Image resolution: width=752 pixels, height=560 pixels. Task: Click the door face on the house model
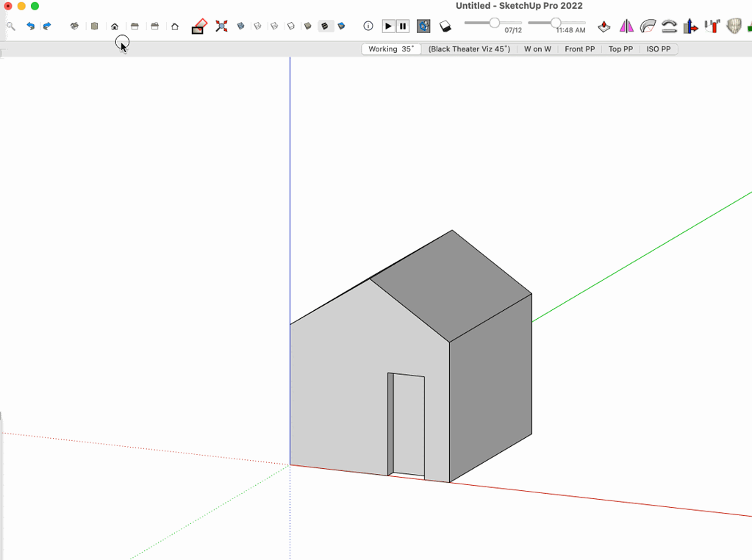click(x=409, y=425)
